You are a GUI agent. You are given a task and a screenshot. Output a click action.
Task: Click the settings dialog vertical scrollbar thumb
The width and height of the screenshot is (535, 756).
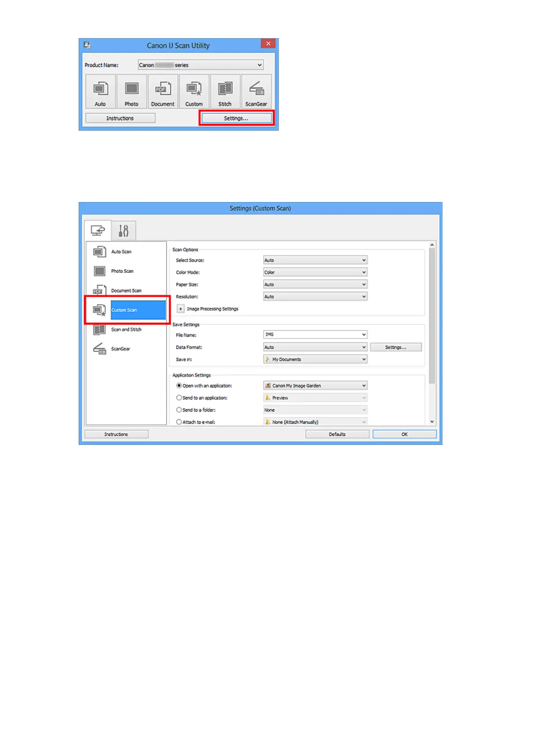click(x=432, y=316)
